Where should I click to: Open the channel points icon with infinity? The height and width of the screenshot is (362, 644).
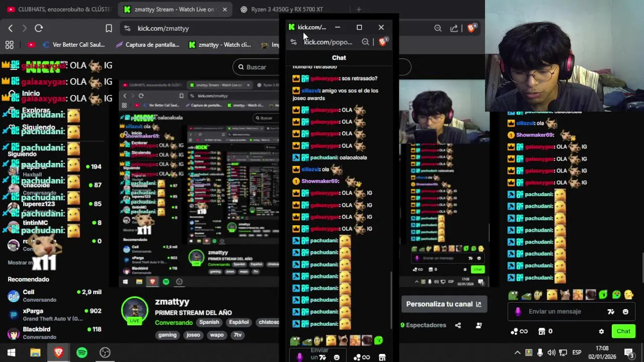[519, 331]
